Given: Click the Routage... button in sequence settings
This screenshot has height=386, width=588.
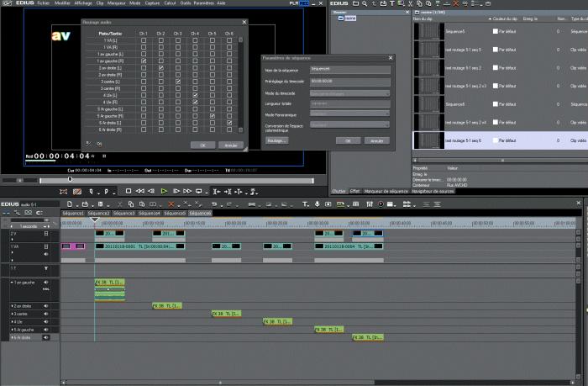Looking at the screenshot, I should tap(277, 140).
